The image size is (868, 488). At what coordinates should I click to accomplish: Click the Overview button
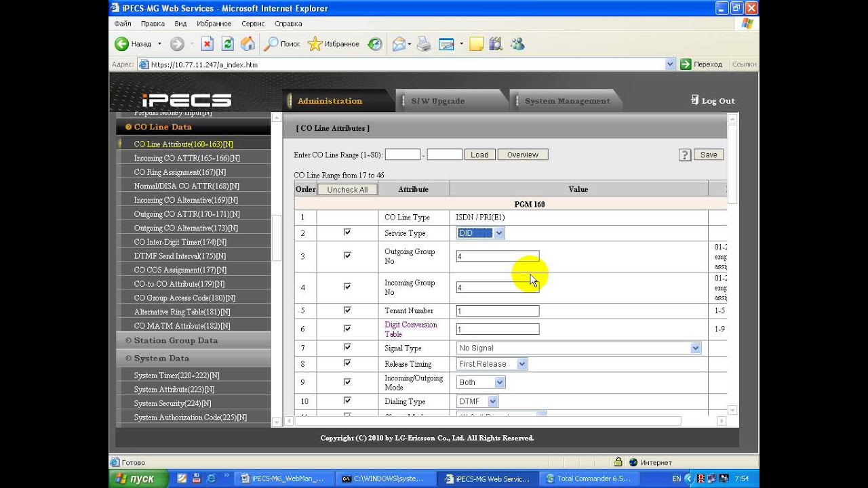pyautogui.click(x=523, y=155)
